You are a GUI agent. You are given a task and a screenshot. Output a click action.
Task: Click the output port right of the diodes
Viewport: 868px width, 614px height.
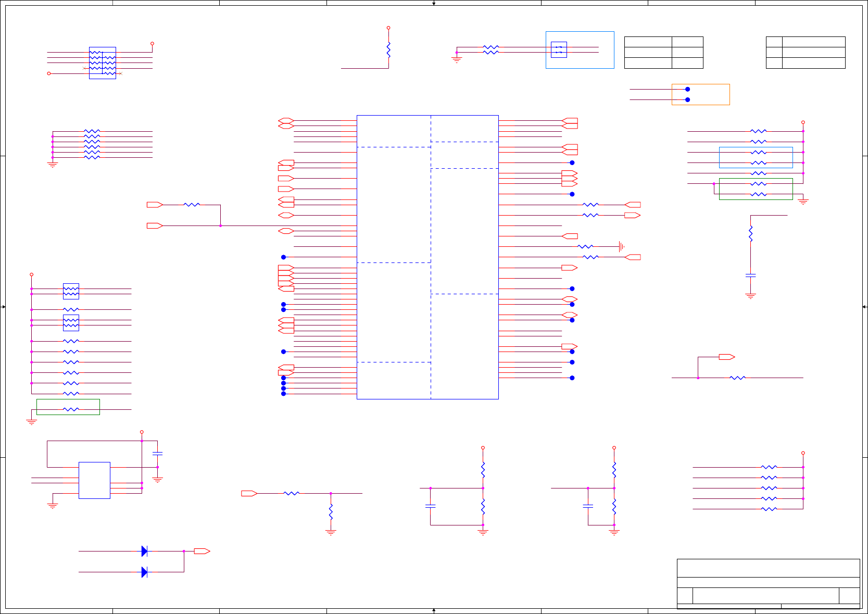(x=202, y=551)
